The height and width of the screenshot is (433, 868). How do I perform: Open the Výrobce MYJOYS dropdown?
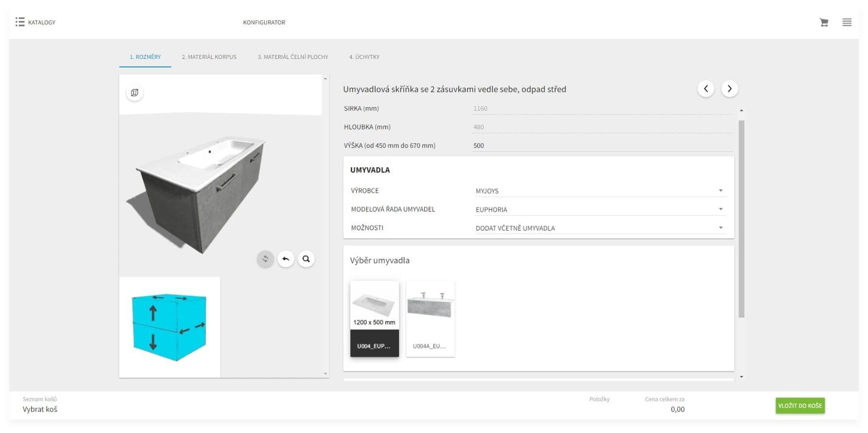tap(600, 191)
